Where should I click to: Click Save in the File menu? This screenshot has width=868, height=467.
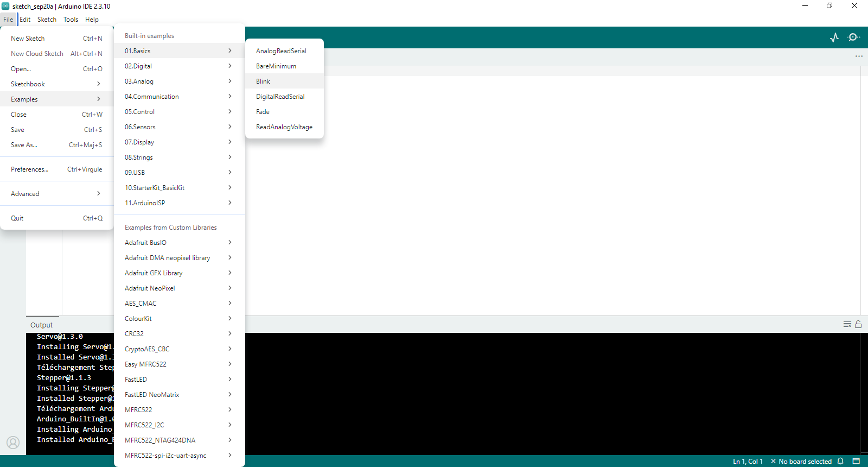pyautogui.click(x=56, y=130)
